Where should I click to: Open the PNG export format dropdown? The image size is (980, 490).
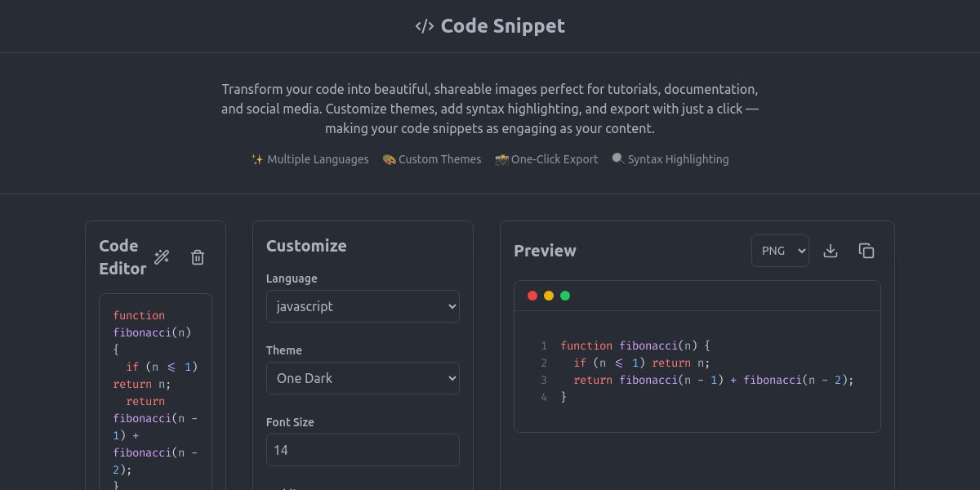pos(780,251)
